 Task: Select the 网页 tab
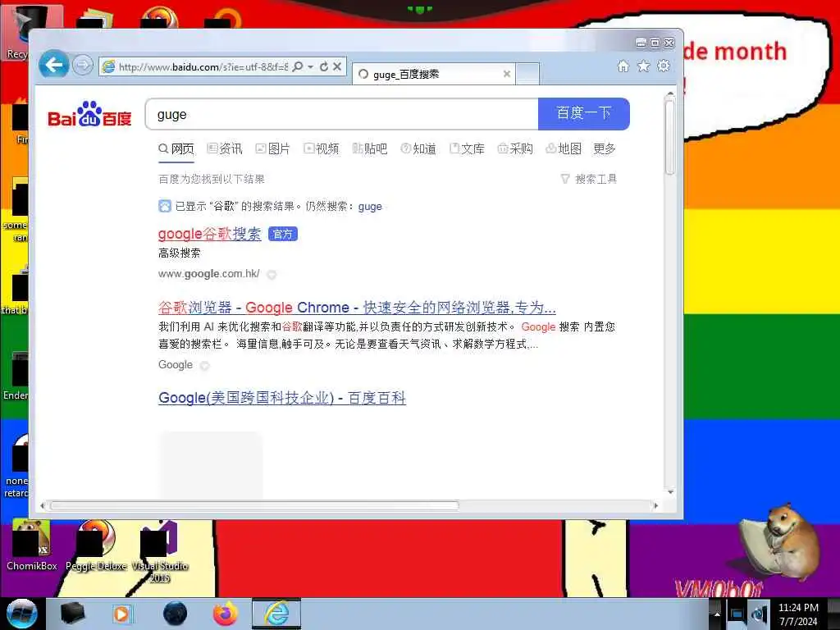(x=176, y=149)
